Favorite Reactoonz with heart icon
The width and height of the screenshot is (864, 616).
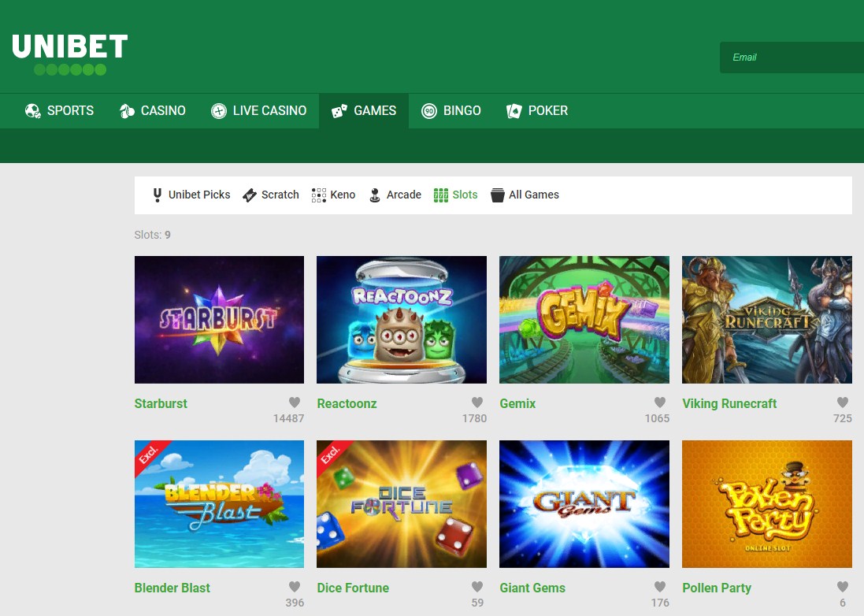click(x=477, y=403)
